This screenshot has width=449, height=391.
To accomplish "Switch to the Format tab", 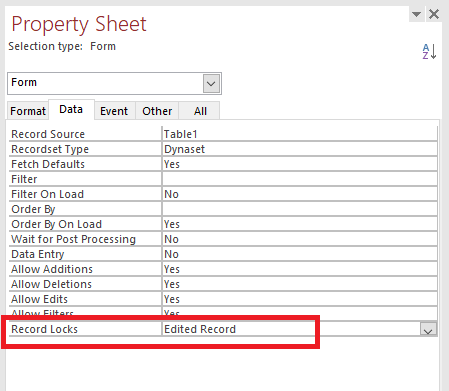I will [x=28, y=111].
